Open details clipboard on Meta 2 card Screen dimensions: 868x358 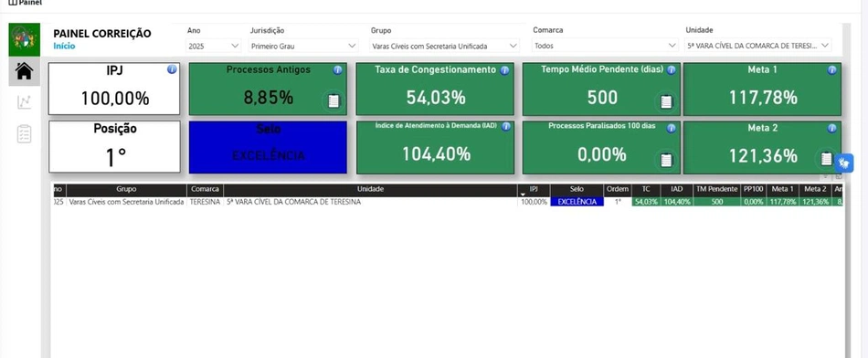click(x=827, y=159)
